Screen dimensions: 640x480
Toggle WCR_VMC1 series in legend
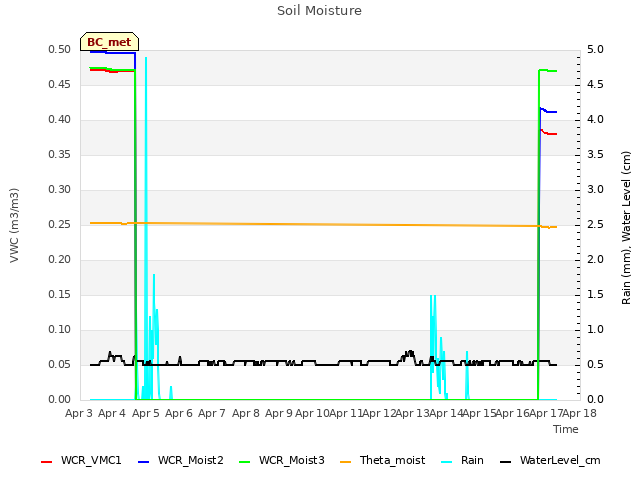tap(81, 460)
